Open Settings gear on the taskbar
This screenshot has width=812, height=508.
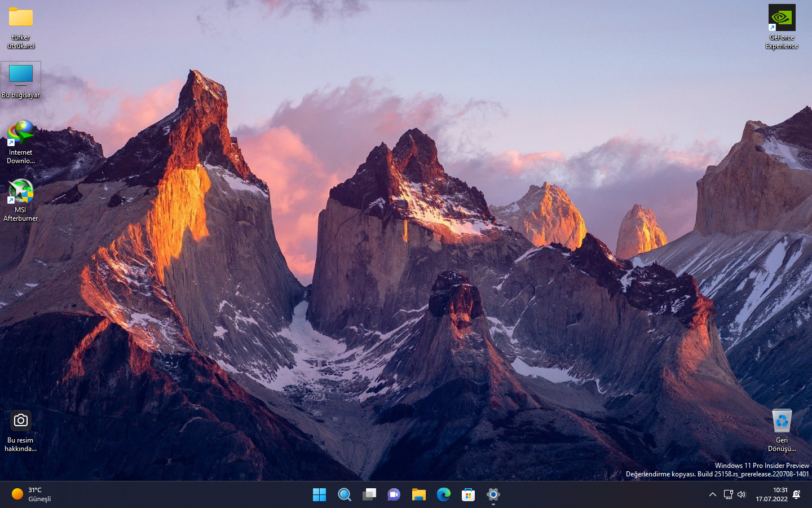(x=493, y=494)
